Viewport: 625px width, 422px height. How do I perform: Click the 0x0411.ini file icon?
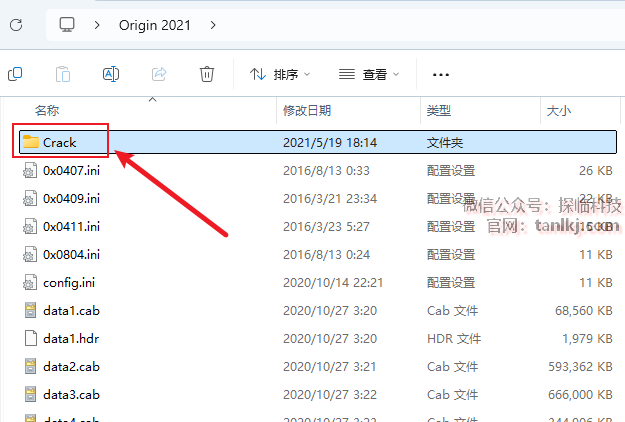pos(30,226)
